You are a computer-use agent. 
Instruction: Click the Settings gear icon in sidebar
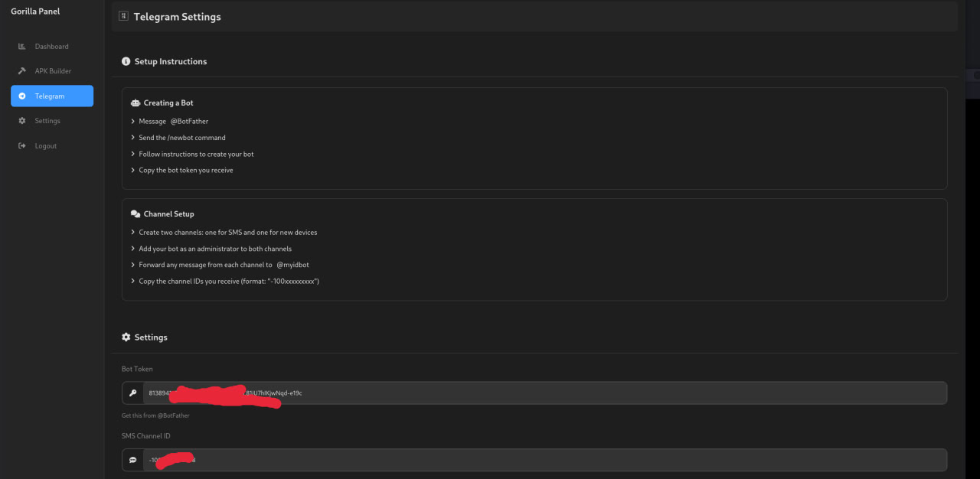22,121
